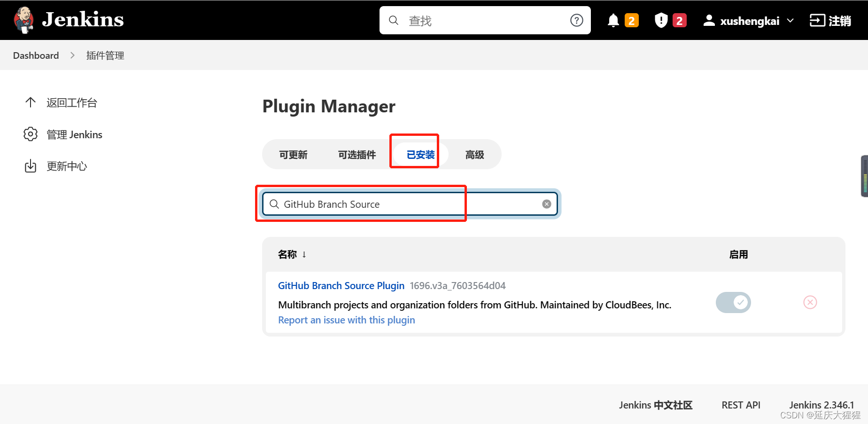Go to Dashboard breadcrumb
This screenshot has width=868, height=424.
pyautogui.click(x=36, y=55)
